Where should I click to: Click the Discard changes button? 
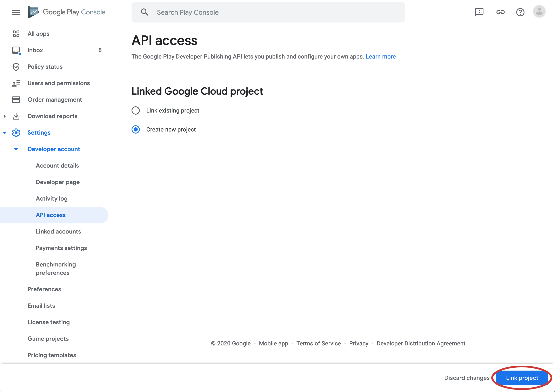[467, 378]
